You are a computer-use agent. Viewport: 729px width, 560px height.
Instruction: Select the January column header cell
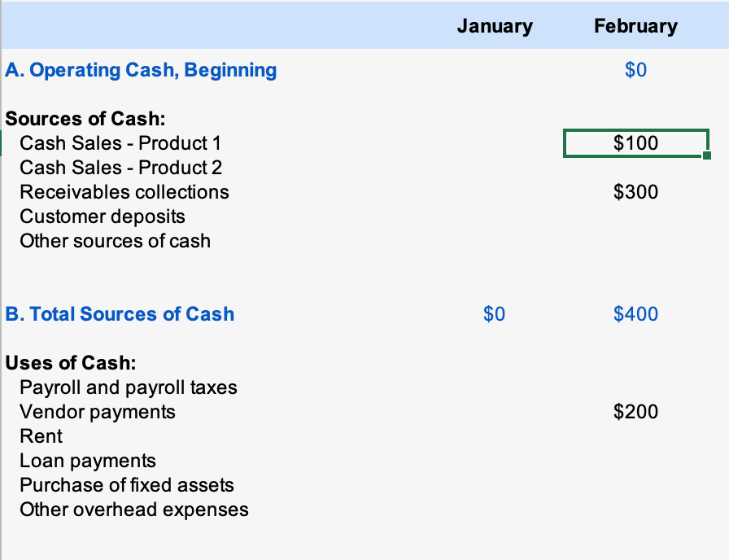tap(495, 26)
